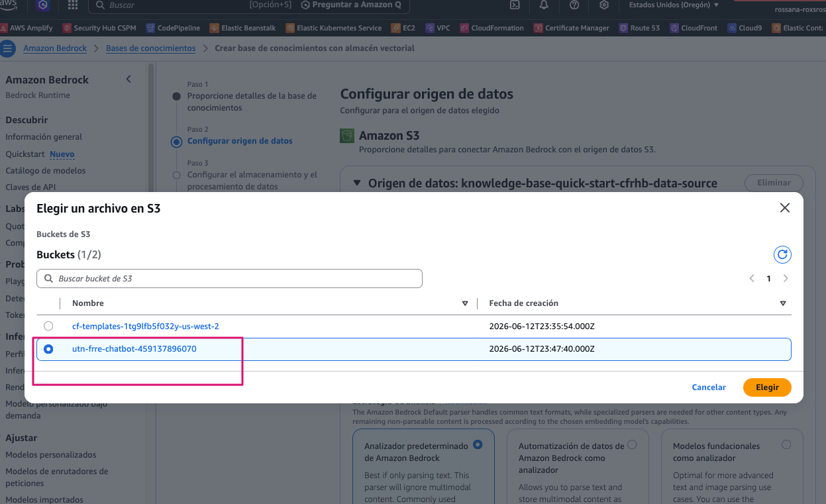Collapse Origen de datos section triangle
Screen dimensions: 826x504
tap(357, 183)
